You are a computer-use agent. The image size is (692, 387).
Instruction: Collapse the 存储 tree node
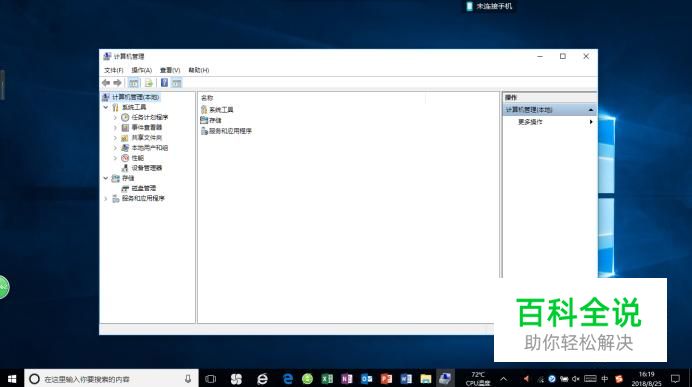106,178
